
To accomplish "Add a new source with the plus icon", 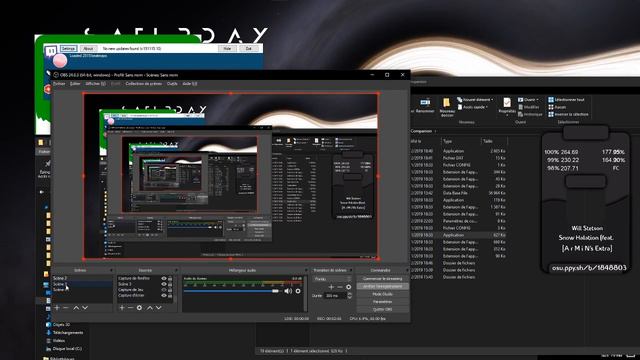I will (122, 308).
